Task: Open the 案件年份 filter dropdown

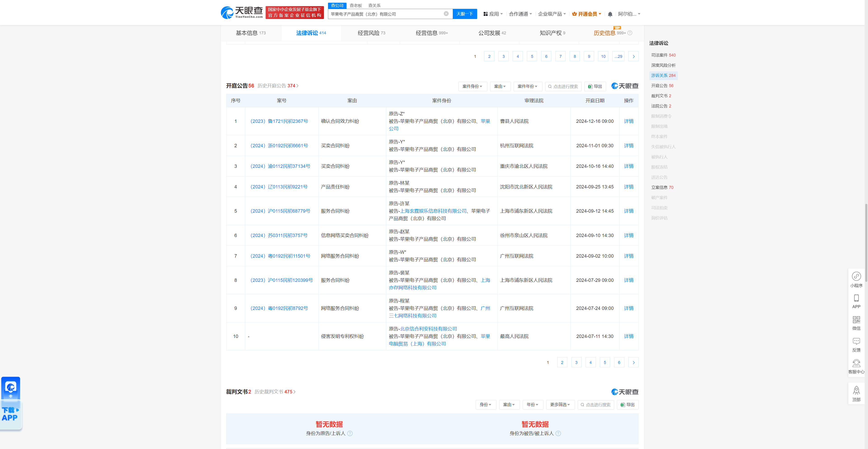Action: point(528,87)
